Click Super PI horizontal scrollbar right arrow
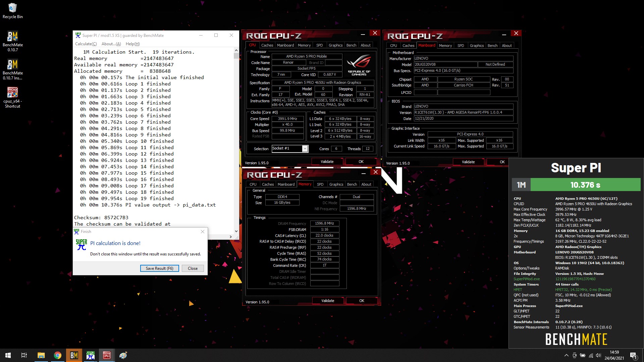 click(230, 237)
